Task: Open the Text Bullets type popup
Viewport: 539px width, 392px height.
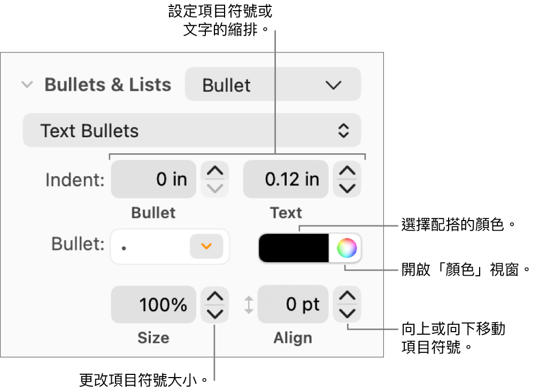Action: click(191, 131)
